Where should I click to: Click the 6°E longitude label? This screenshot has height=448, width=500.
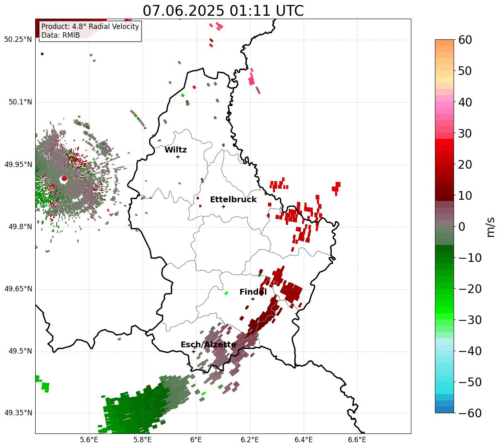[x=196, y=440]
